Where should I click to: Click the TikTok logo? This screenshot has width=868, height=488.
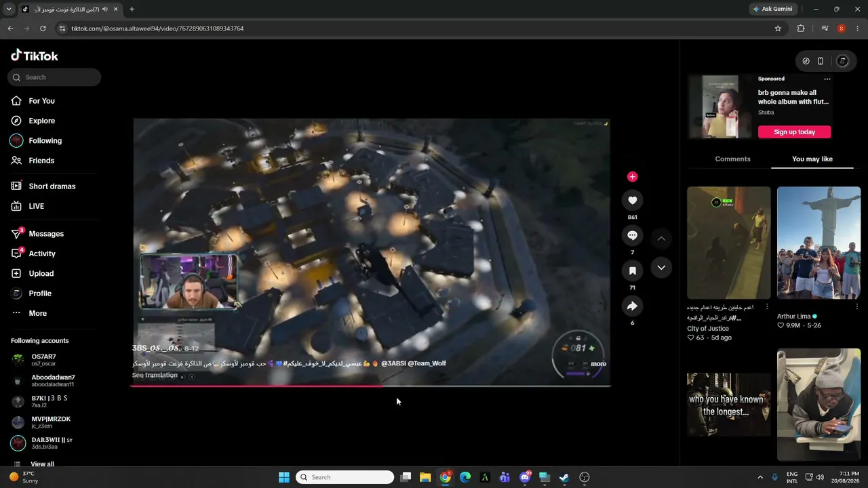35,56
